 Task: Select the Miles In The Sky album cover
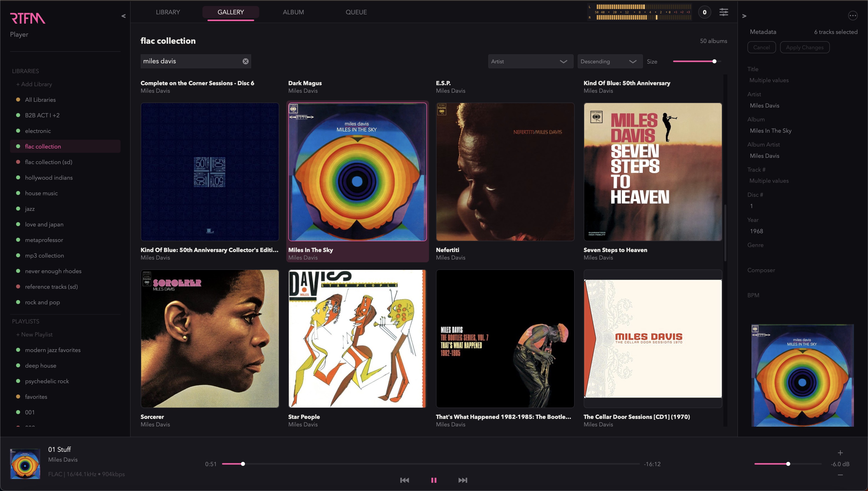(x=357, y=172)
